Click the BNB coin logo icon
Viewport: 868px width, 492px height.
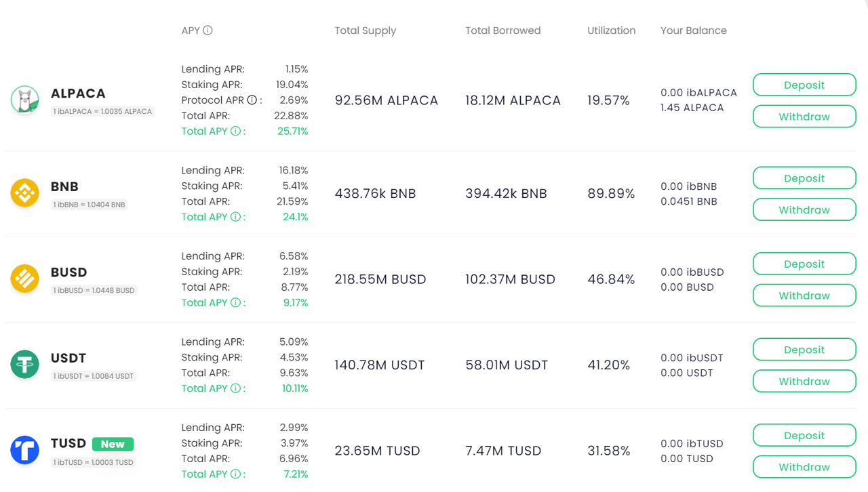pyautogui.click(x=25, y=193)
